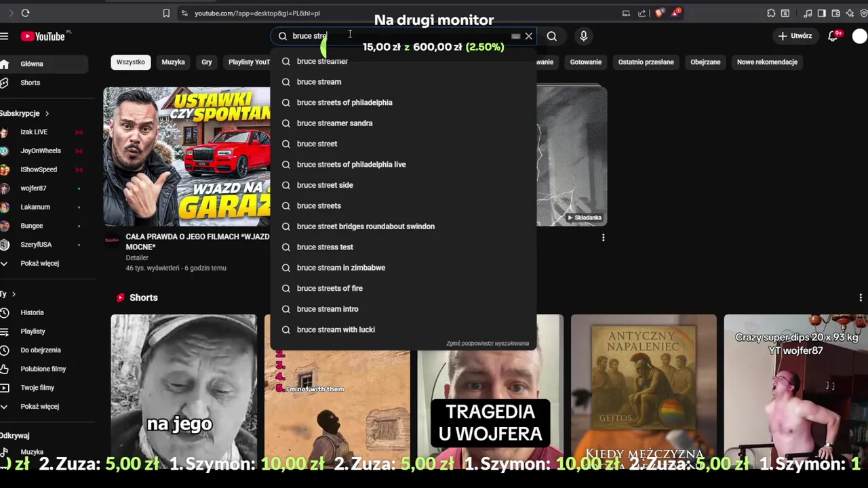This screenshot has height=488, width=868.
Task: Select the Wszystko filter chip
Action: point(130,62)
